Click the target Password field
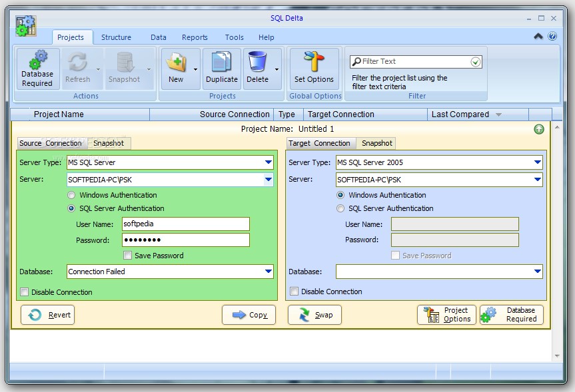Image resolution: width=575 pixels, height=392 pixels. point(454,240)
